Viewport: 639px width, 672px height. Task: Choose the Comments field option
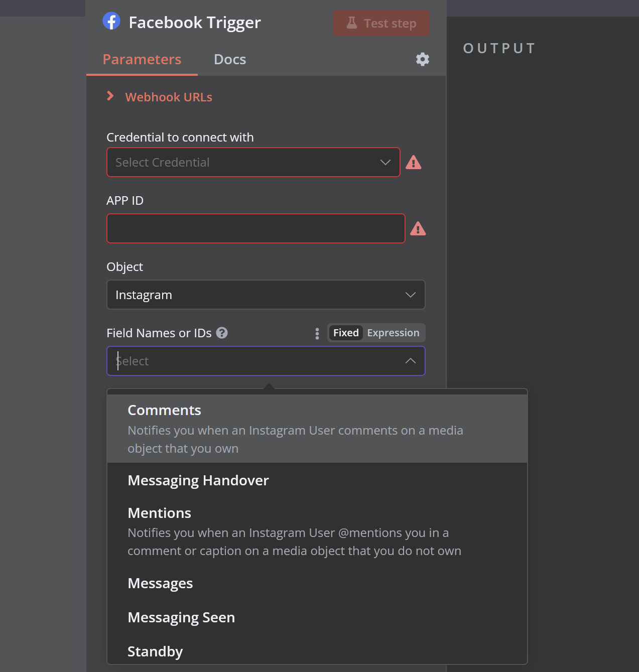[317, 429]
